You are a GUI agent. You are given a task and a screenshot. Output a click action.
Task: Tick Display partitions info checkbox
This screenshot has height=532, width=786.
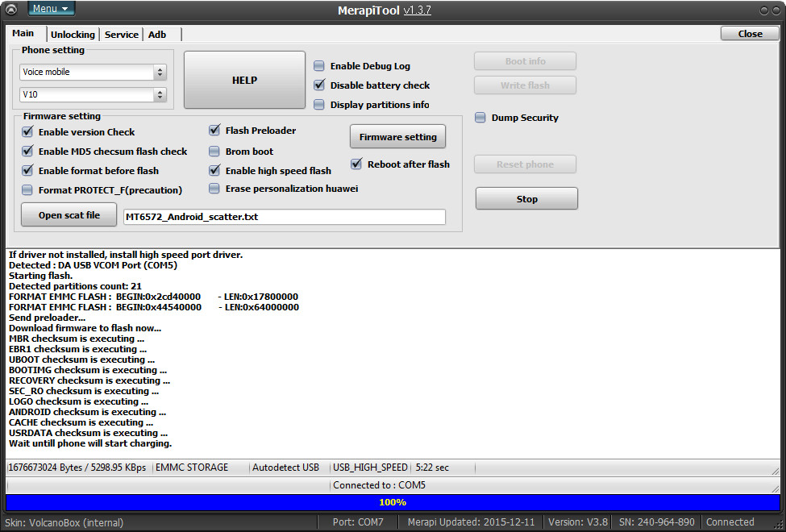pyautogui.click(x=318, y=105)
